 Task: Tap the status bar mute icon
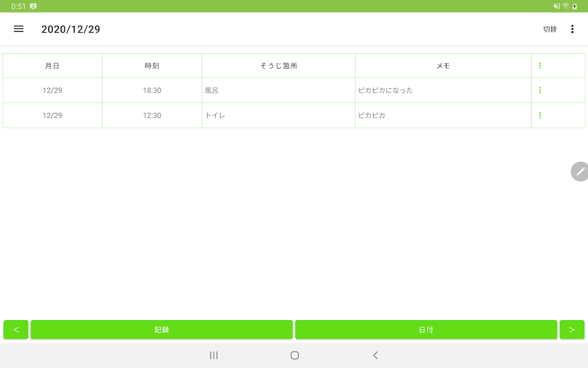557,6
